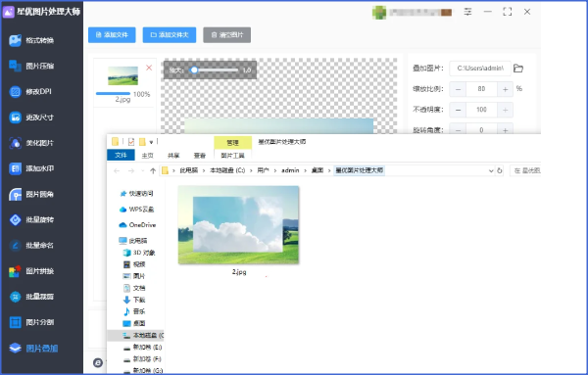Open the Quick Access Toolbar dropdown arrow
Screen dimensions: 588x375
(151, 142)
